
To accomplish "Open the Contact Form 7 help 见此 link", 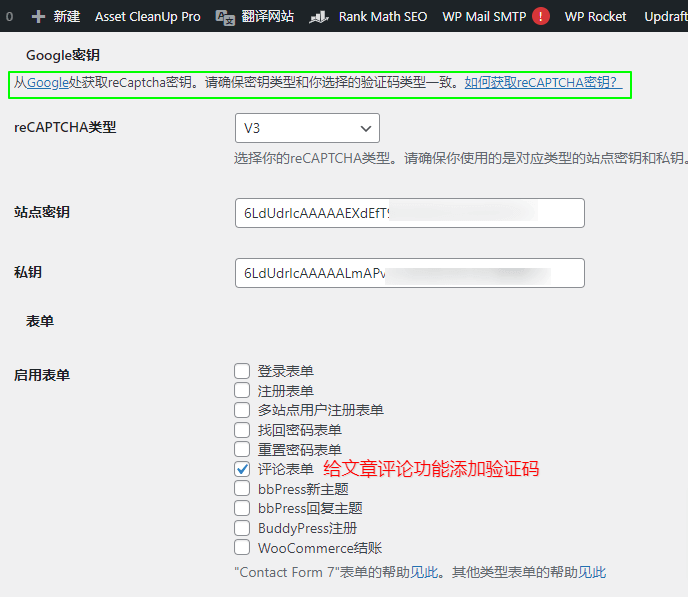I will (424, 572).
